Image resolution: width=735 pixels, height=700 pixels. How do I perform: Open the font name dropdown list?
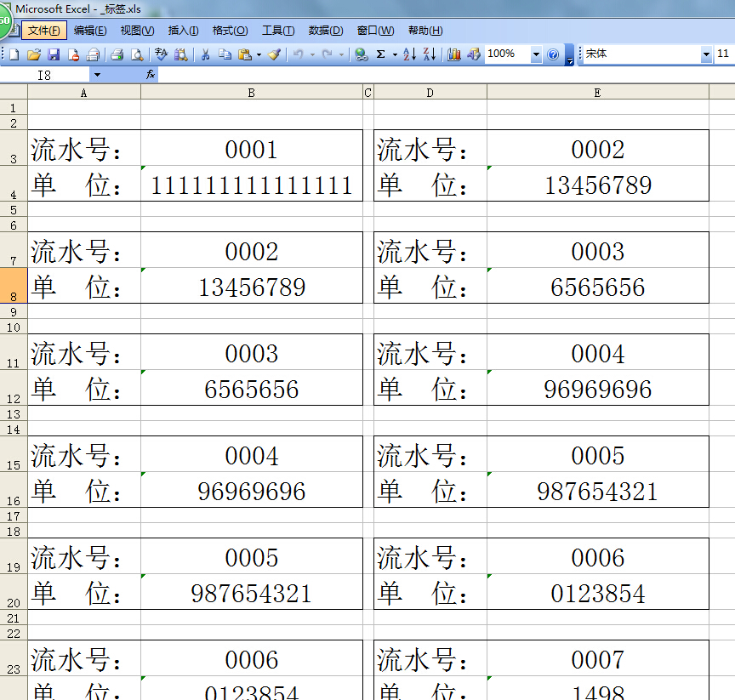[706, 54]
